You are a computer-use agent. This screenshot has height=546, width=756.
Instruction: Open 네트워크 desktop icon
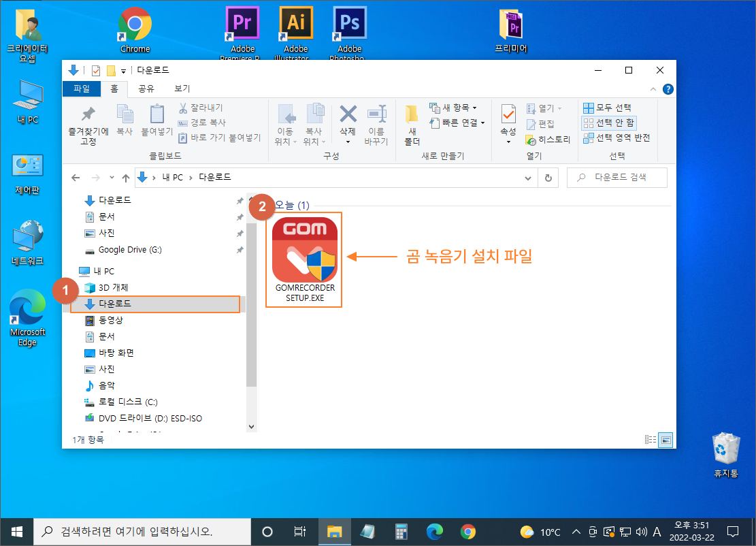(27, 242)
